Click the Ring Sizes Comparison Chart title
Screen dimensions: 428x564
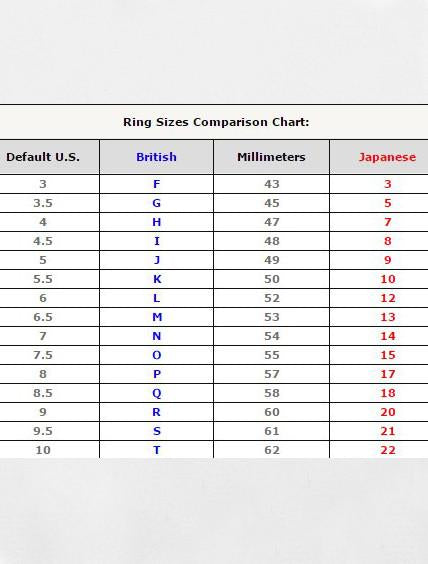click(216, 122)
